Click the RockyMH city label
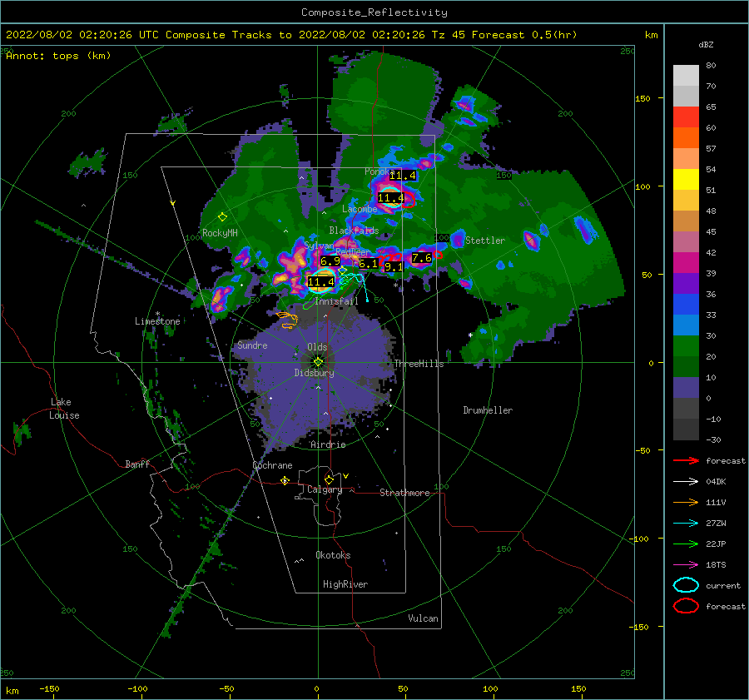Viewport: 749px width, 700px height. [220, 233]
